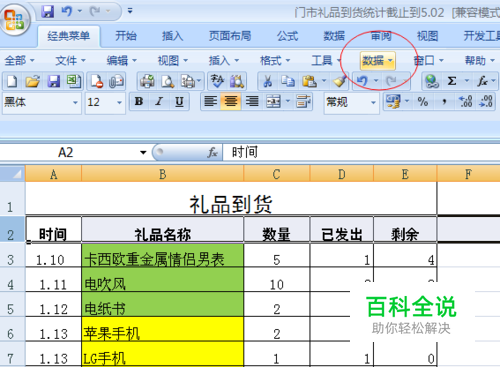This screenshot has height=367, width=500.
Task: Click the Paste clipboard icon
Action: [x=309, y=81]
